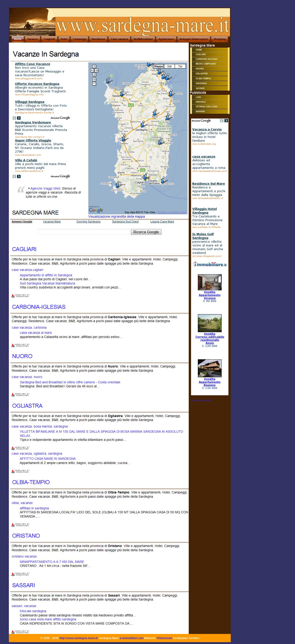Open the Traghetti navigation tab
The height and width of the screenshot is (644, 295).
click(49, 39)
